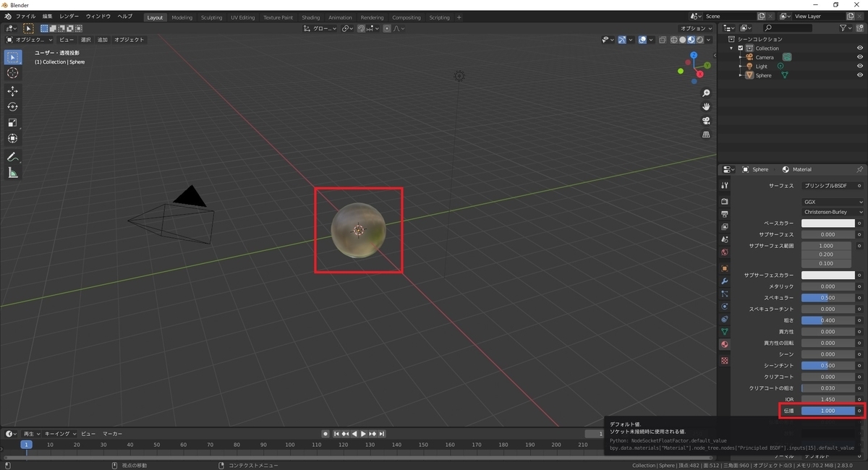This screenshot has height=470, width=868.
Task: Open the World properties tab
Action: click(725, 252)
